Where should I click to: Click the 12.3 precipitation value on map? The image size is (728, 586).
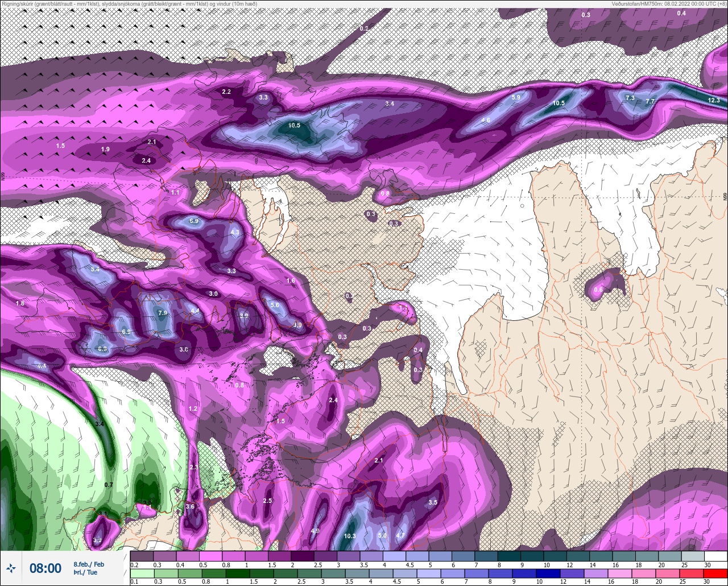(x=714, y=100)
